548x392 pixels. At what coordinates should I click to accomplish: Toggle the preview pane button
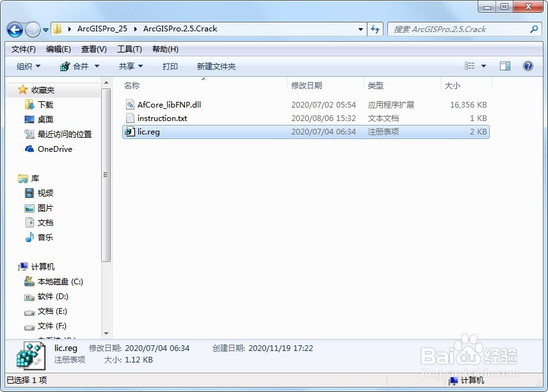click(x=505, y=66)
